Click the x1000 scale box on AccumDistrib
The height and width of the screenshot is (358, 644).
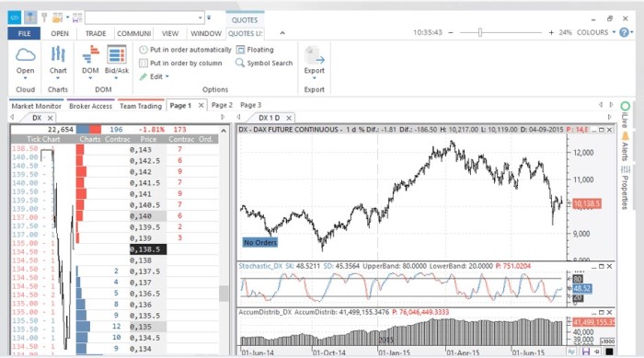pyautogui.click(x=608, y=341)
